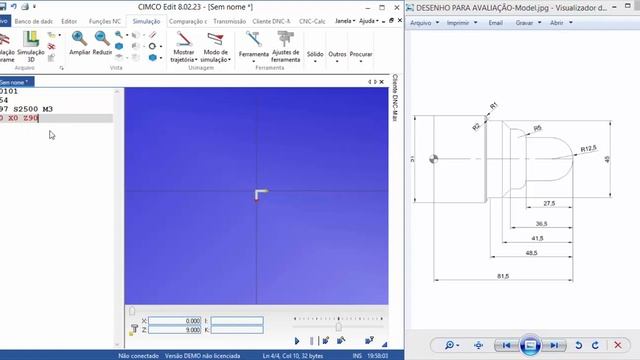Open Gravar menu in image viewer
This screenshot has height=360, width=640.
[528, 23]
